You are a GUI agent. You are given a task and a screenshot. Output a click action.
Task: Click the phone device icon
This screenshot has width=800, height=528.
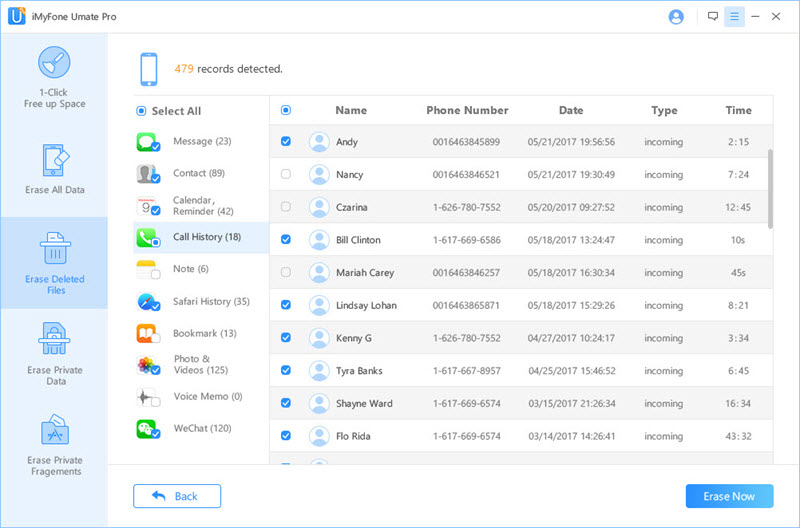tap(149, 69)
